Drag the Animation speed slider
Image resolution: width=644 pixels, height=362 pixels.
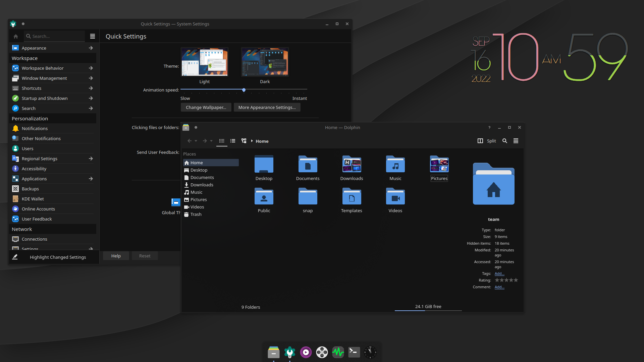(x=243, y=90)
